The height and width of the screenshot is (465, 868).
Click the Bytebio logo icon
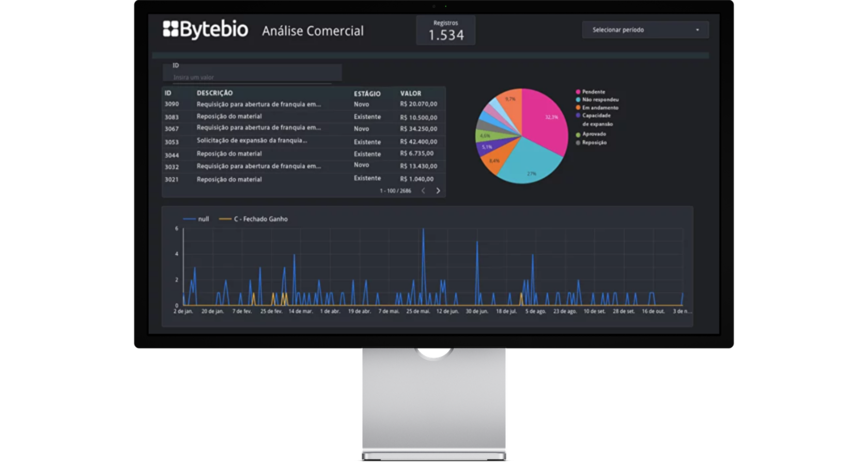tap(171, 29)
